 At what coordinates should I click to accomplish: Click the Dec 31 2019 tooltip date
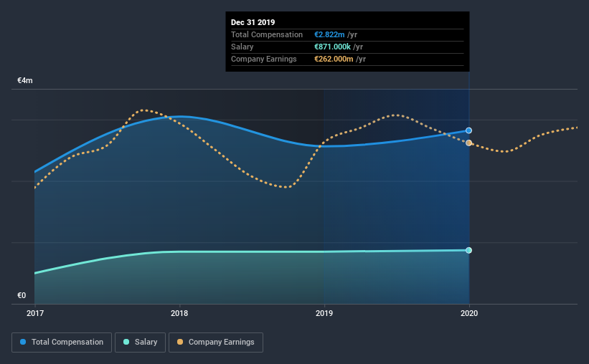point(253,22)
